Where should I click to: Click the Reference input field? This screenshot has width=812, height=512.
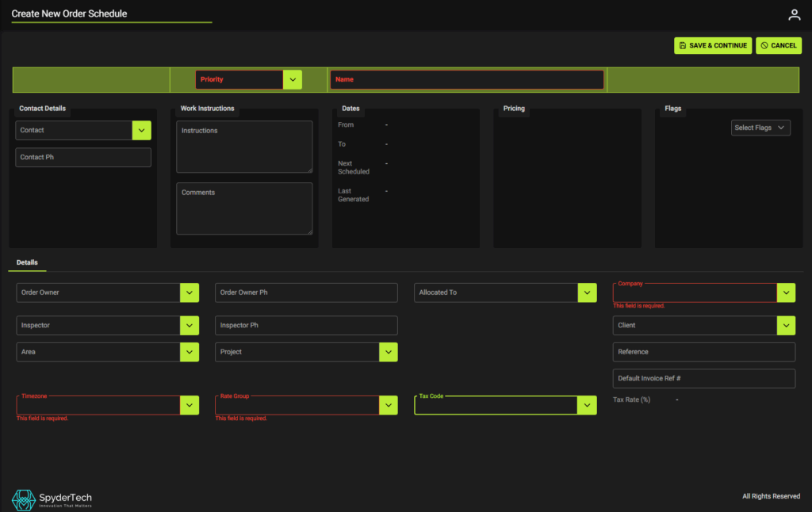pyautogui.click(x=703, y=352)
